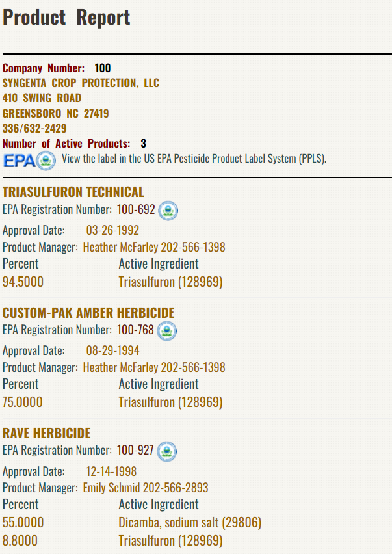Screen dimensions: 392x554
Task: Click the EPA logo beside the PPLS text
Action: pyautogui.click(x=29, y=161)
